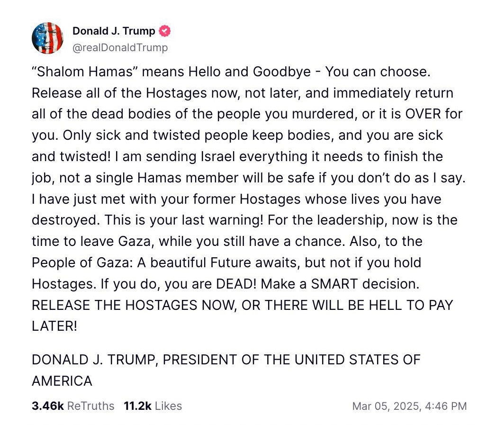This screenshot has height=425, width=504.
Task: Click the line starting "Release all of the Hostages"
Action: tap(242, 93)
